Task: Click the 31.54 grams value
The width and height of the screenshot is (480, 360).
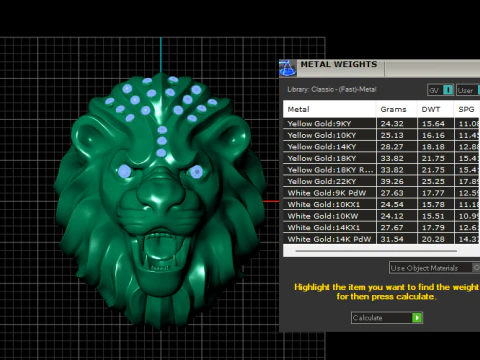Action: (392, 239)
